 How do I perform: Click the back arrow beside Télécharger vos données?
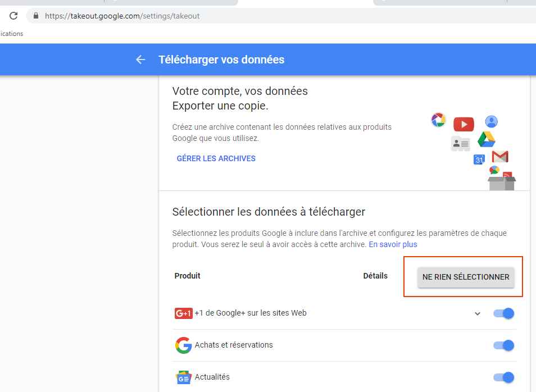click(x=140, y=60)
